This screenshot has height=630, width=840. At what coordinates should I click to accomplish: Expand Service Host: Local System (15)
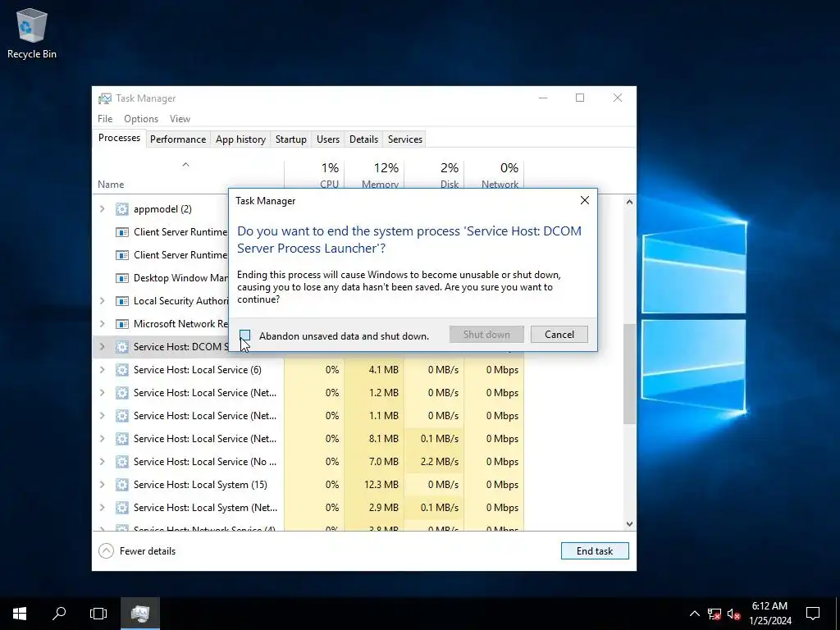coord(103,484)
